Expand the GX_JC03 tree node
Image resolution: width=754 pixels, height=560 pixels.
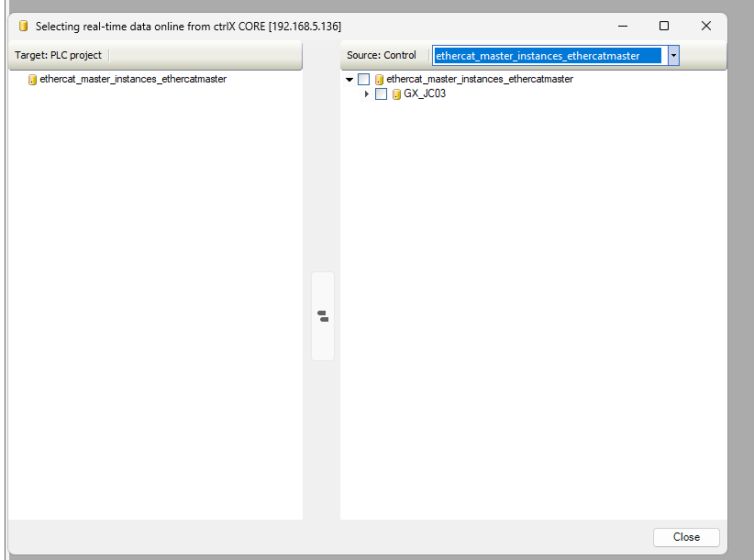tap(366, 93)
